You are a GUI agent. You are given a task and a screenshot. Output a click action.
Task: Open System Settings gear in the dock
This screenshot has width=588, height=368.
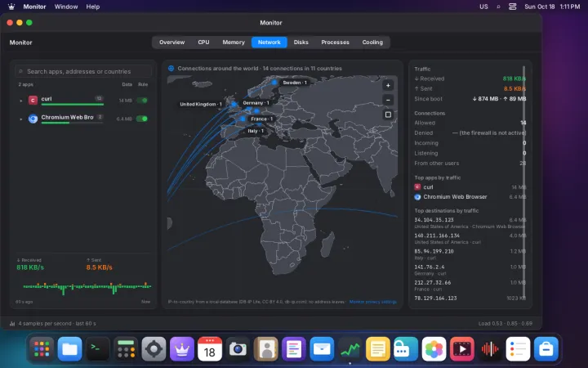click(154, 349)
